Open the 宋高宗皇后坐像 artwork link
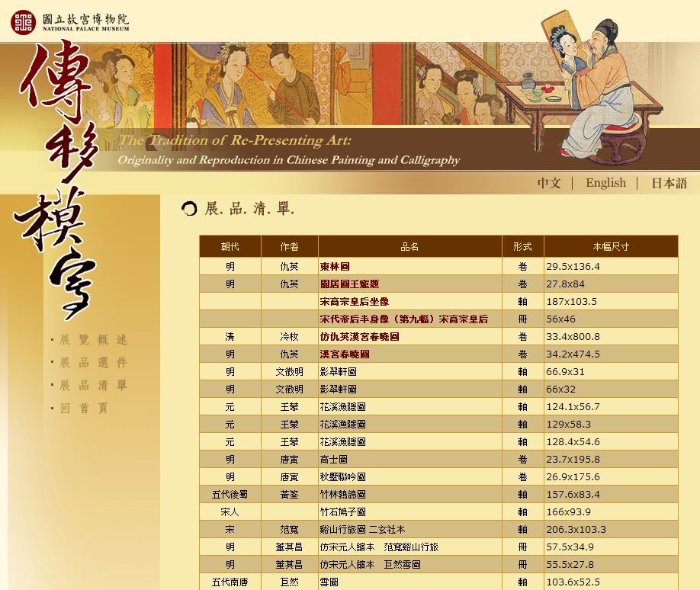 [x=354, y=302]
